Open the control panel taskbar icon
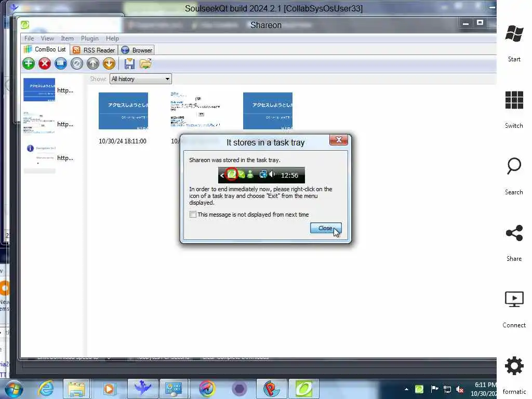Image resolution: width=532 pixels, height=399 pixels. (174, 389)
